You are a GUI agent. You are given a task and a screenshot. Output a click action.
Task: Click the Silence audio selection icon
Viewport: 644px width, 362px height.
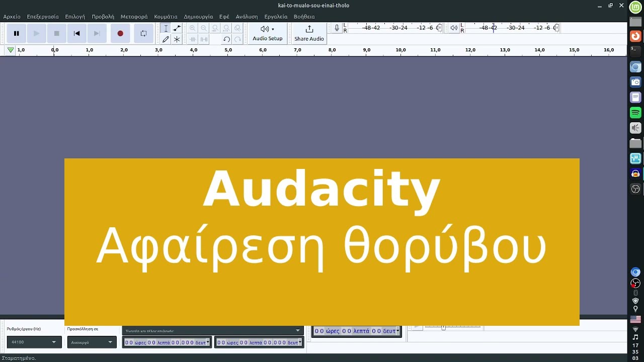tap(204, 39)
